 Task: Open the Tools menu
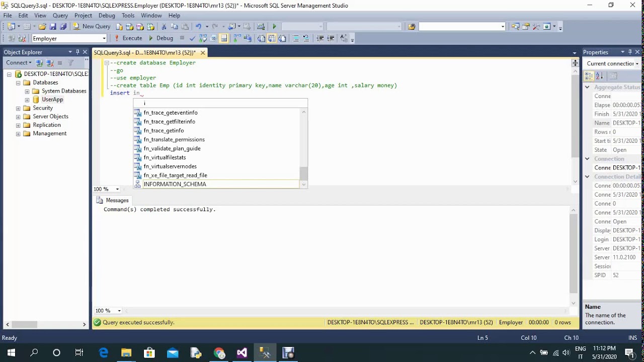pyautogui.click(x=128, y=16)
